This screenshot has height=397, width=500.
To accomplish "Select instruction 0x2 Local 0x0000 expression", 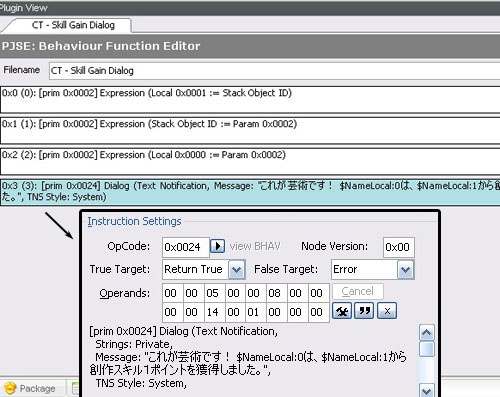I will (x=250, y=162).
